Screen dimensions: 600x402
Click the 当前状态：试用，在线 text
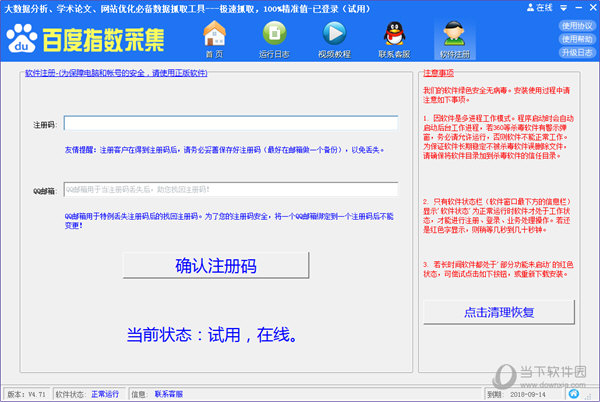click(212, 335)
